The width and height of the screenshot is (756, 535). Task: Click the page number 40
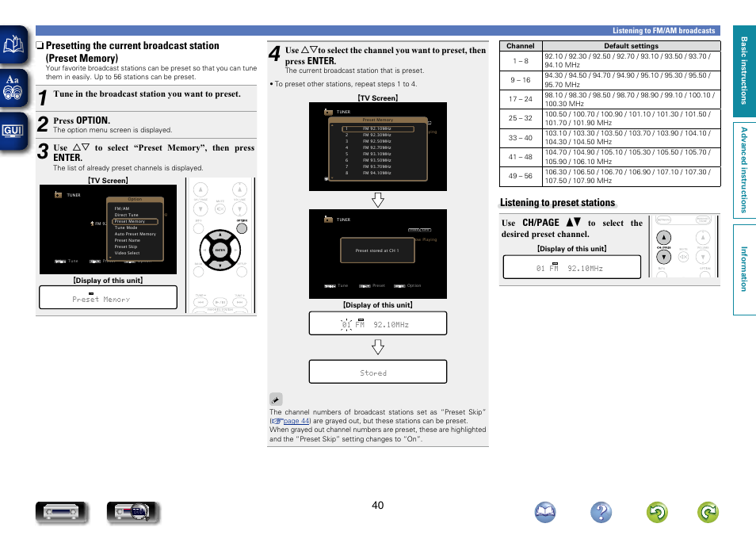pos(377,505)
